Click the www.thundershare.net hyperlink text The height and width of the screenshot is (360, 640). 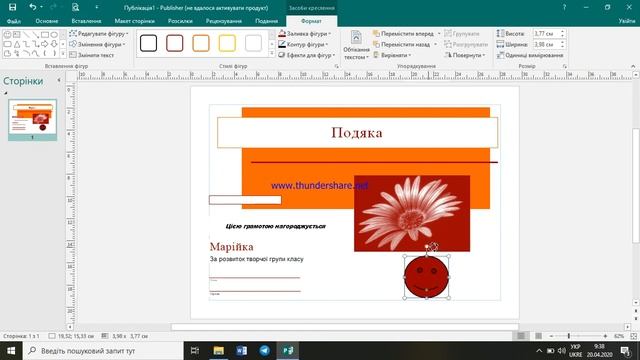(320, 186)
